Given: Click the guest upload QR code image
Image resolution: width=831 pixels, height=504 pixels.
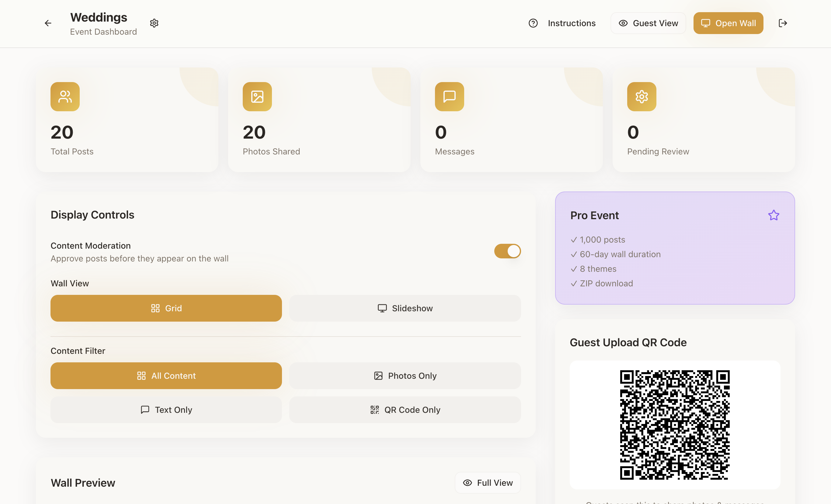Looking at the screenshot, I should (675, 425).
